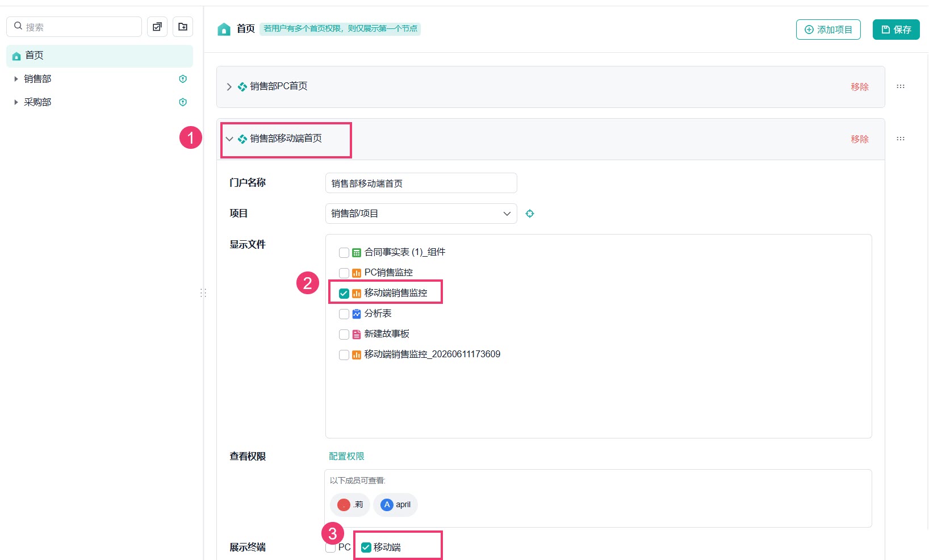This screenshot has height=560, width=929.
Task: Check the PC销售监控 checkbox
Action: click(x=344, y=273)
